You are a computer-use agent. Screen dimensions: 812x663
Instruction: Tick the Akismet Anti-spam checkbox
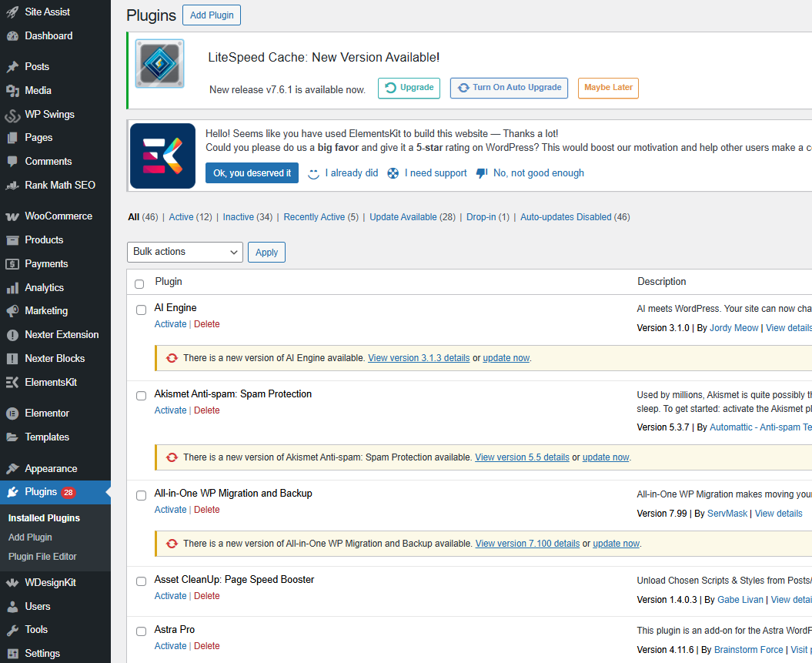[141, 396]
